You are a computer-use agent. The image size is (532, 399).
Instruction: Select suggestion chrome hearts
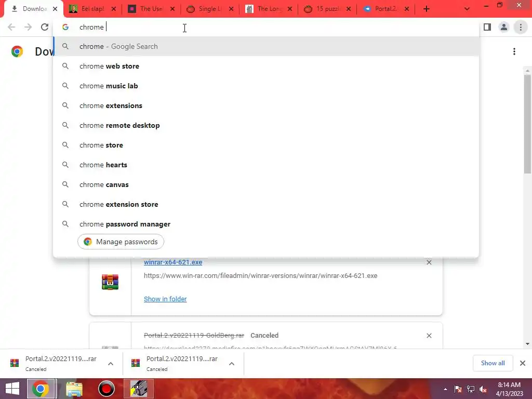tap(266, 165)
